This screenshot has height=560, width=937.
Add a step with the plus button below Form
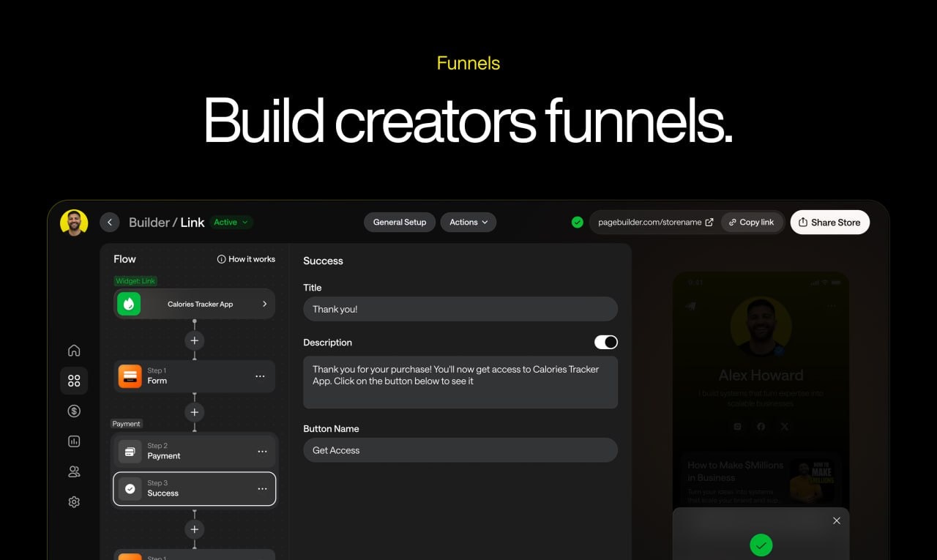pyautogui.click(x=194, y=412)
